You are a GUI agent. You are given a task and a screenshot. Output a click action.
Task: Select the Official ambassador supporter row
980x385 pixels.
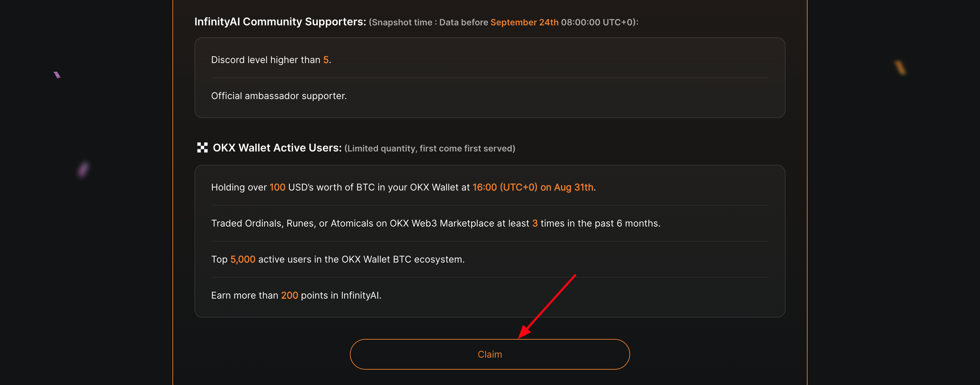pos(490,96)
